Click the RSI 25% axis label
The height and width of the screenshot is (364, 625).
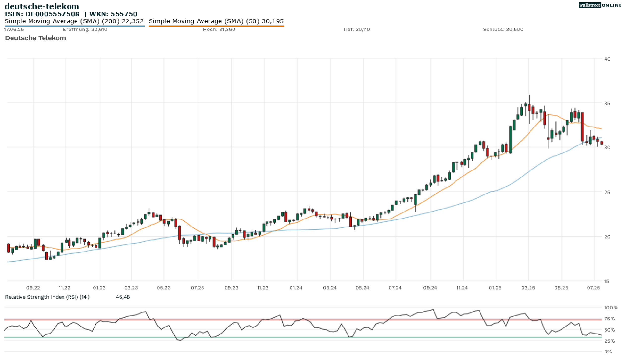click(x=610, y=341)
